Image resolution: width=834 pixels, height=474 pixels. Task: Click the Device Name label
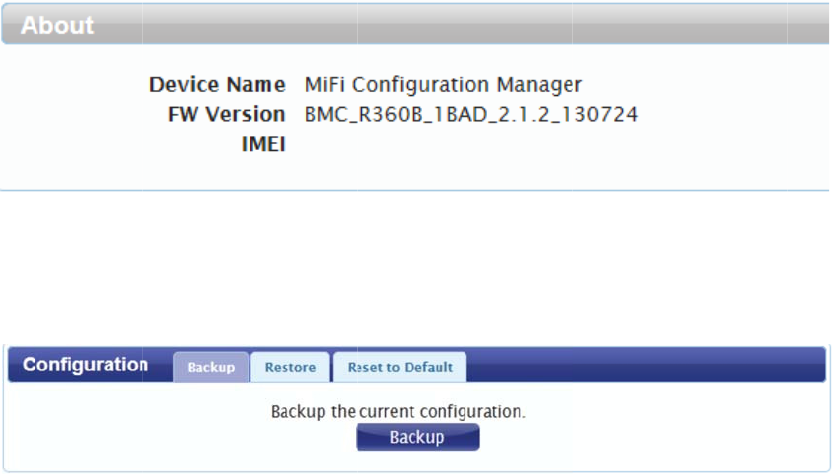(x=217, y=85)
